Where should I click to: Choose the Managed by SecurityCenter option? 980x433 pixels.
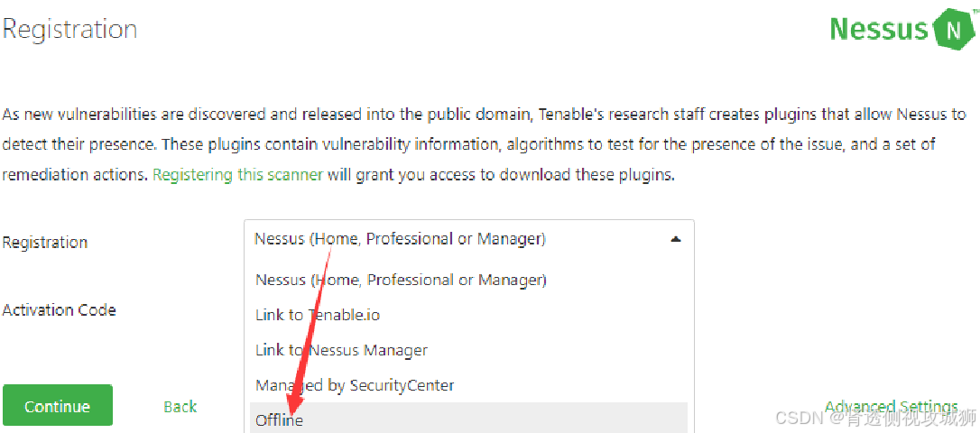coord(355,385)
